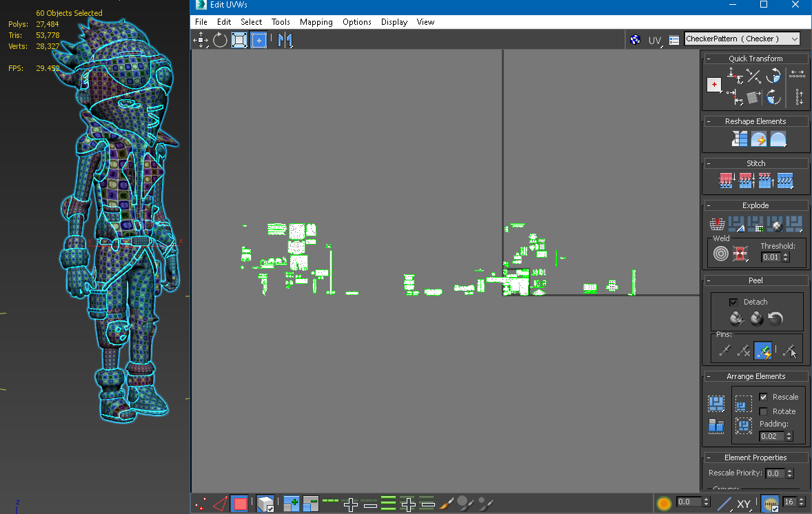Screen dimensions: 812x514
Task: Toggle the Rescale checkbox
Action: (x=763, y=397)
